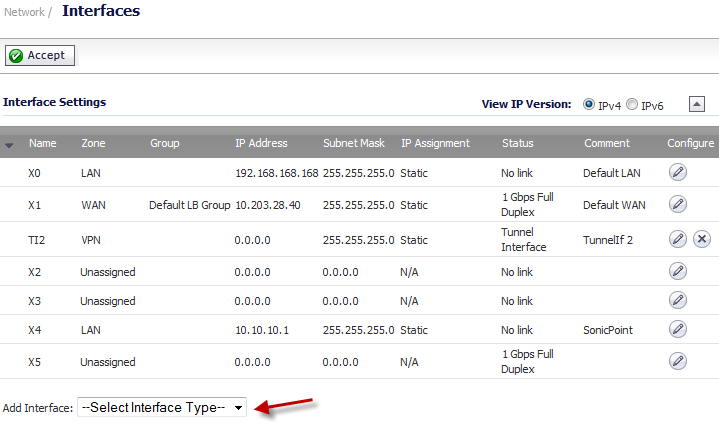The width and height of the screenshot is (719, 426).
Task: Click the IP Address column header
Action: [x=261, y=143]
